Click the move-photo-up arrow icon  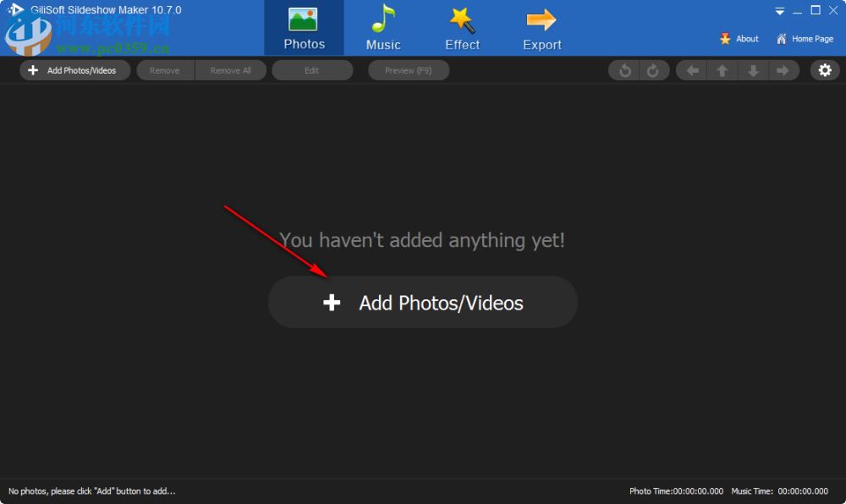pos(722,70)
